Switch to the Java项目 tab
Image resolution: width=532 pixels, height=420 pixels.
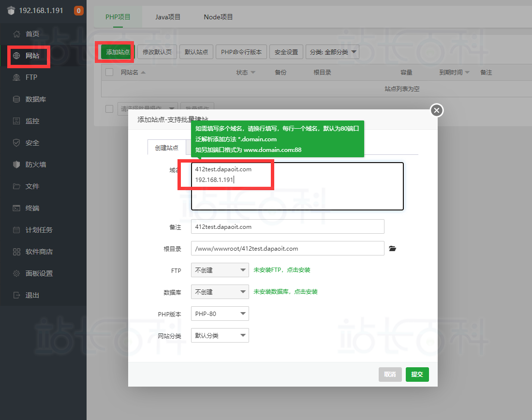pos(168,17)
